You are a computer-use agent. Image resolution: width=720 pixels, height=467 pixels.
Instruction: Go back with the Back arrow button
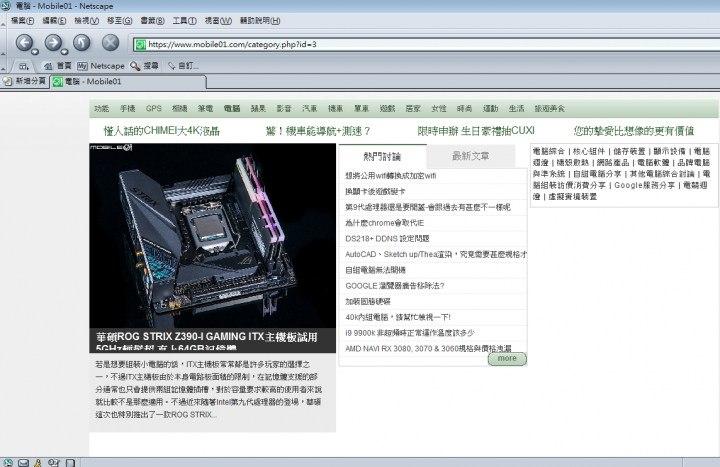pyautogui.click(x=24, y=43)
